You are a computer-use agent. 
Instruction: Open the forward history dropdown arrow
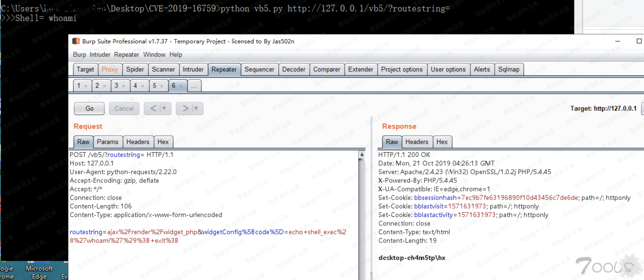click(196, 108)
